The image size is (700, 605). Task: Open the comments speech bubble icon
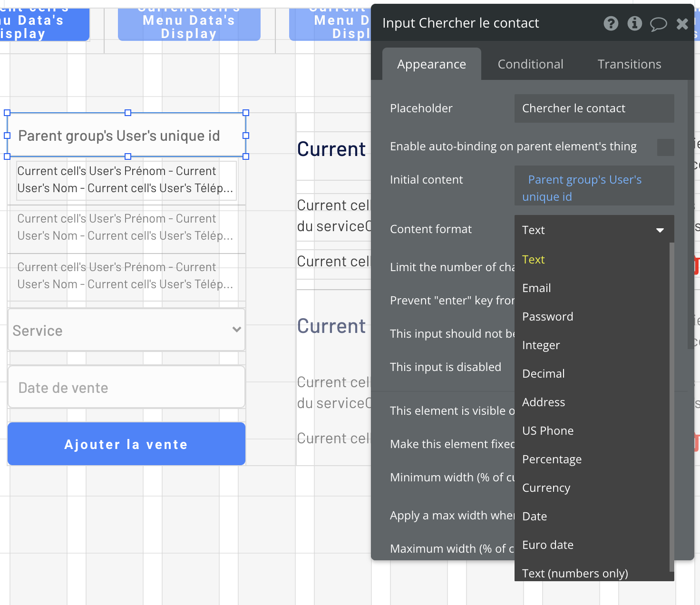(x=658, y=24)
